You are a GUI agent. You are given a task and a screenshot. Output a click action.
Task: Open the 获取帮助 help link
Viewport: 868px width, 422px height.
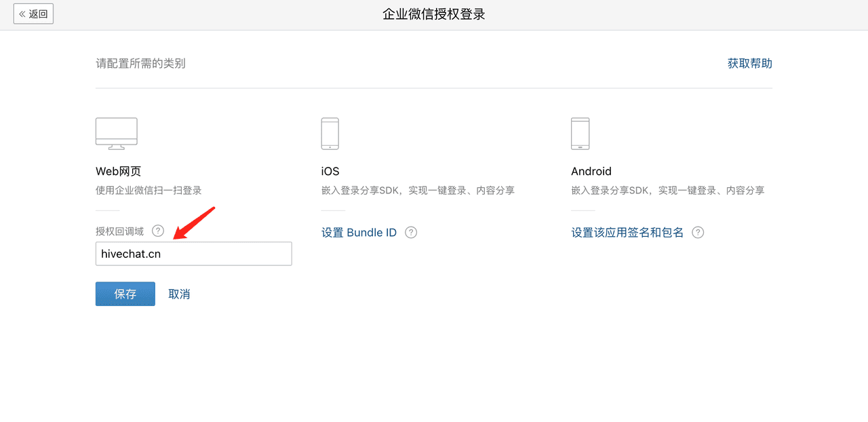tap(750, 63)
